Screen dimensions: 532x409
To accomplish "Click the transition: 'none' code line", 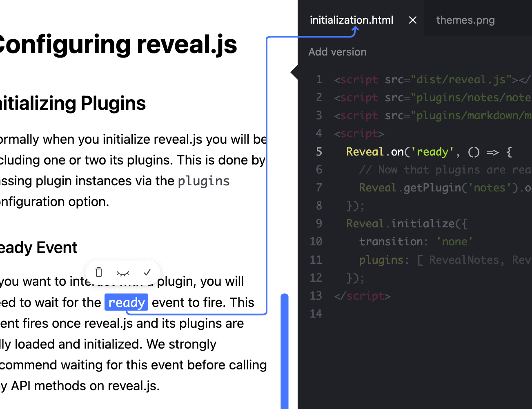I will tap(416, 242).
